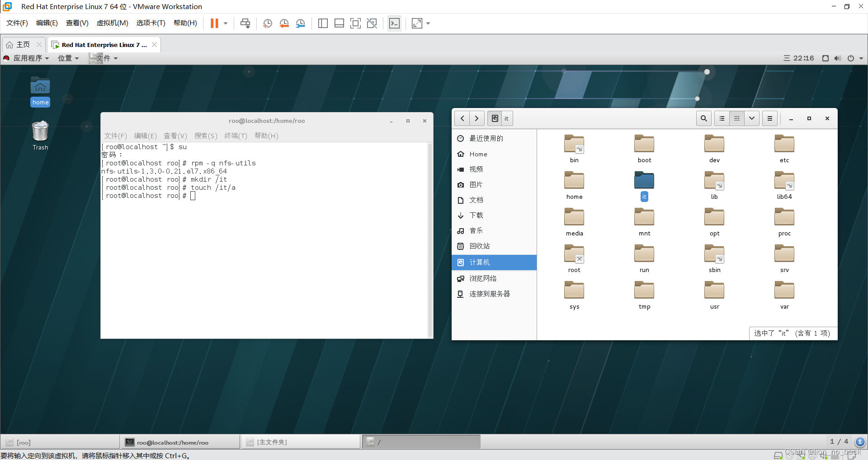
Task: Select 图片 in sidebar
Action: coord(494,185)
